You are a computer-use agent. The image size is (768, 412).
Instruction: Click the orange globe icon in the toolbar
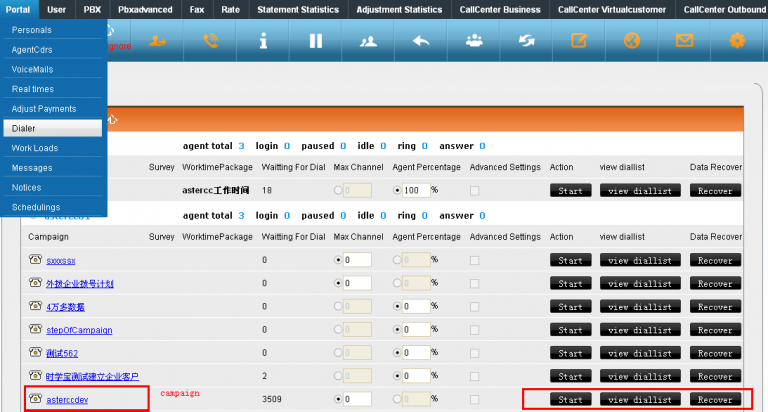tap(631, 41)
